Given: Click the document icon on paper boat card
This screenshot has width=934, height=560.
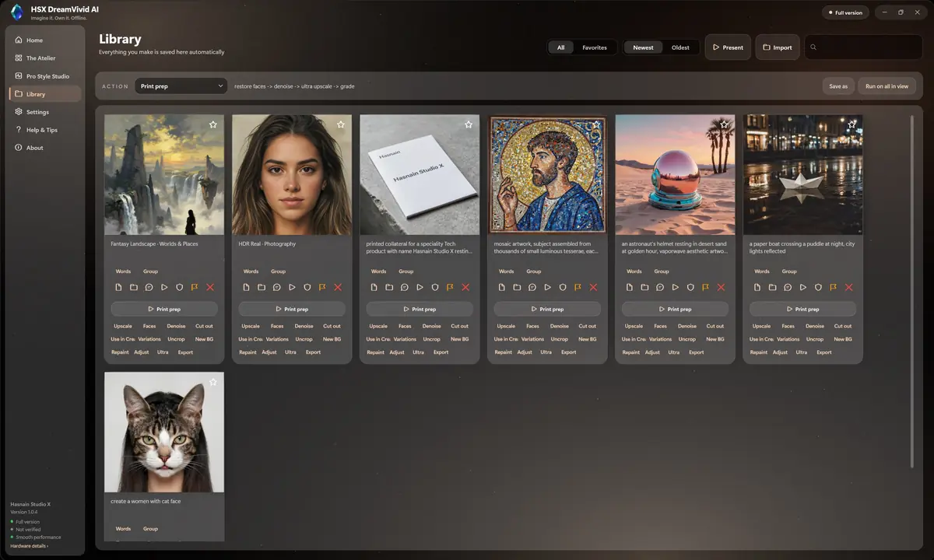Looking at the screenshot, I should tap(757, 287).
